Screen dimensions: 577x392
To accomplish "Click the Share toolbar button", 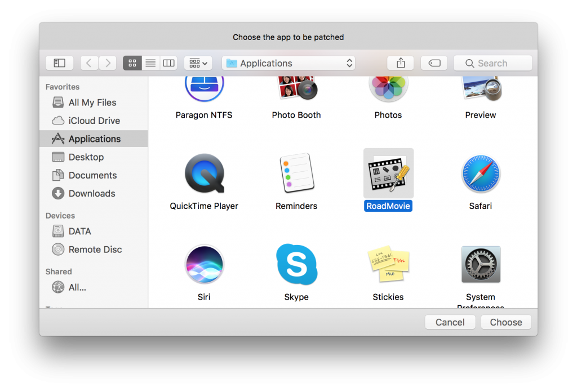I will tap(401, 63).
